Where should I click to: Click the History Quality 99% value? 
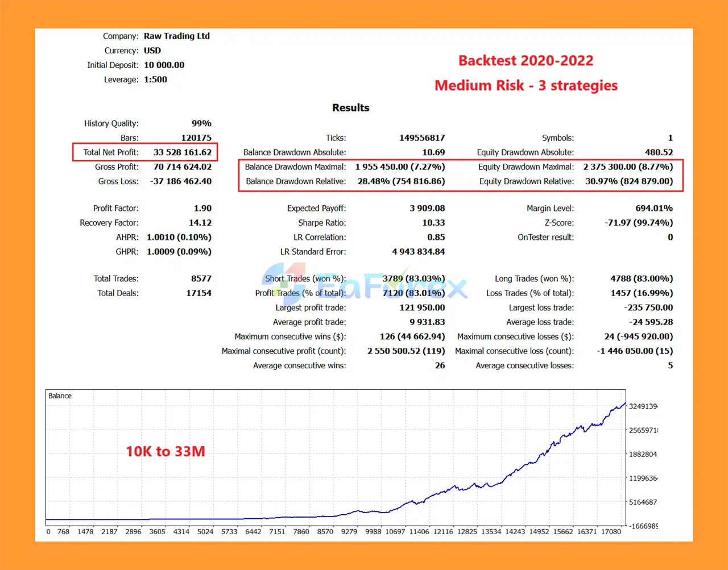click(x=201, y=123)
